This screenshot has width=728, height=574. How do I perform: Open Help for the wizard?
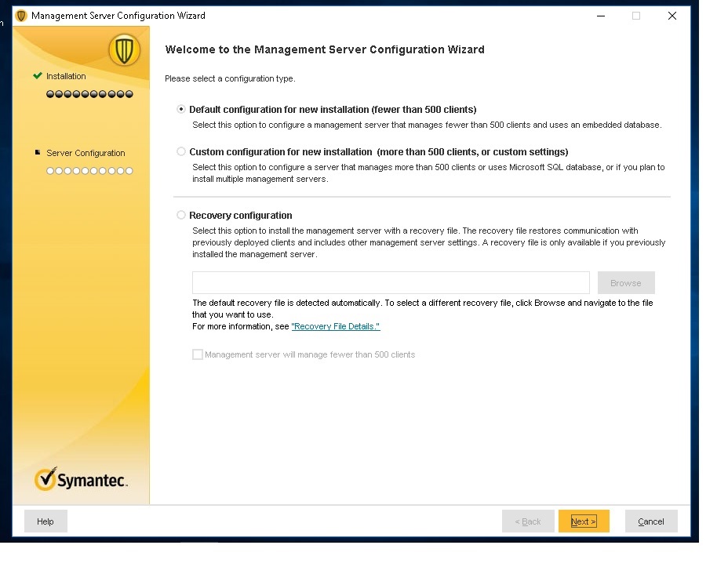pos(45,521)
